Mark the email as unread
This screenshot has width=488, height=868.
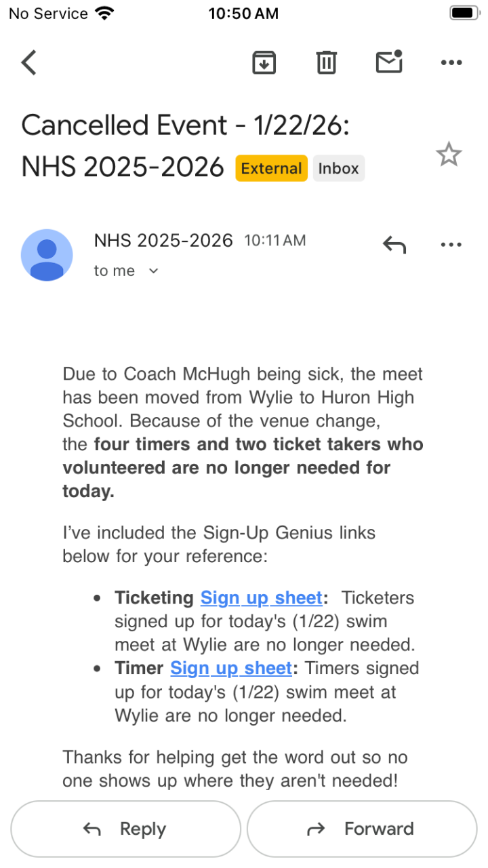[389, 62]
